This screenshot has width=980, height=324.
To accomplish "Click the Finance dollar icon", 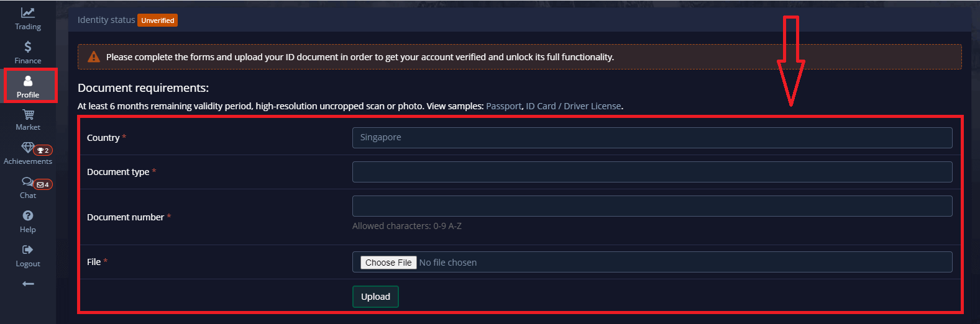I will (x=28, y=47).
